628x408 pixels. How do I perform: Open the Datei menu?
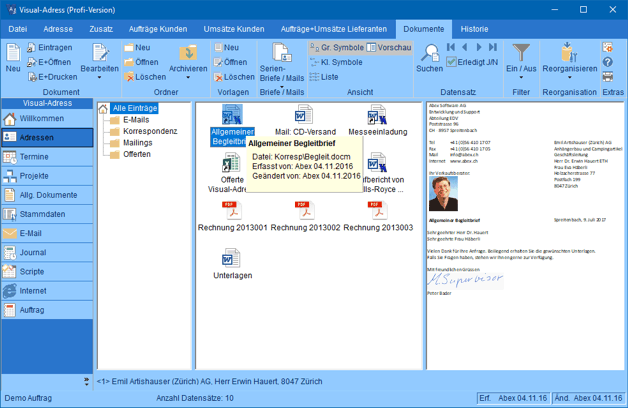pyautogui.click(x=18, y=29)
